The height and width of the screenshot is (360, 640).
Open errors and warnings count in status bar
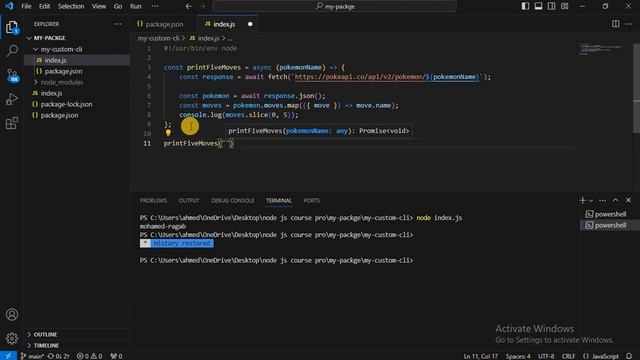(89, 356)
